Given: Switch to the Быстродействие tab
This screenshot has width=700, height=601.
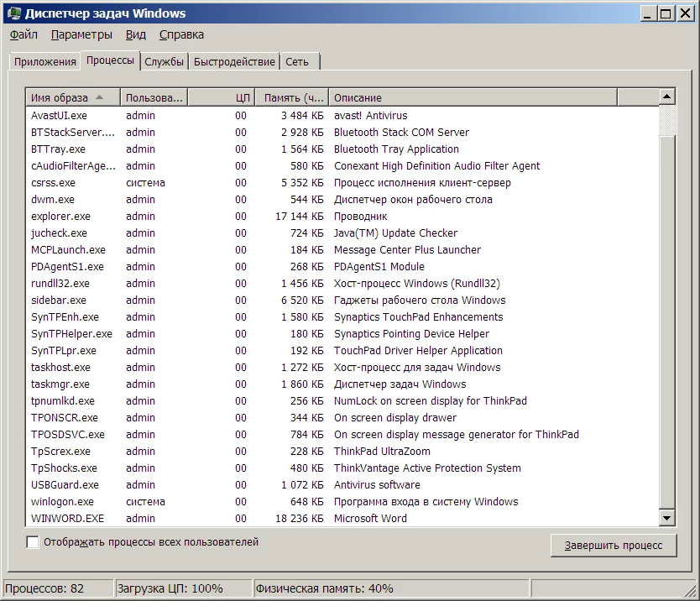Looking at the screenshot, I should 234,62.
